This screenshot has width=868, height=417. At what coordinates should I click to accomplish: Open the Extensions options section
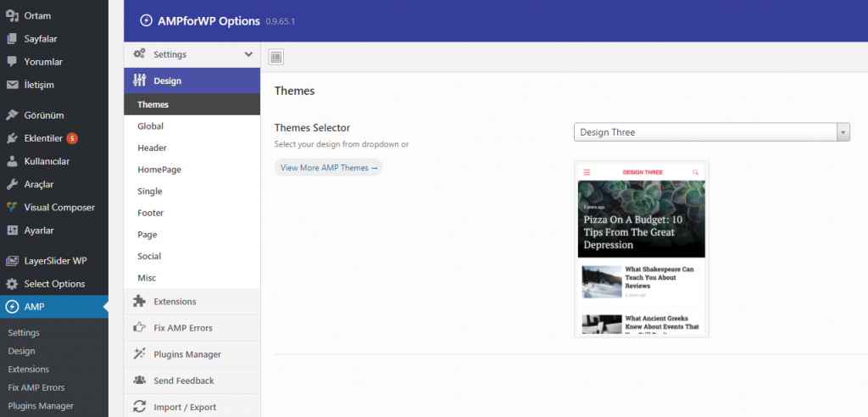tap(192, 301)
